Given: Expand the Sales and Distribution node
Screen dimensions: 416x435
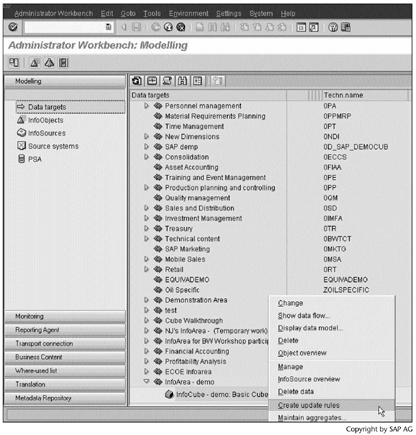Looking at the screenshot, I should tap(146, 208).
